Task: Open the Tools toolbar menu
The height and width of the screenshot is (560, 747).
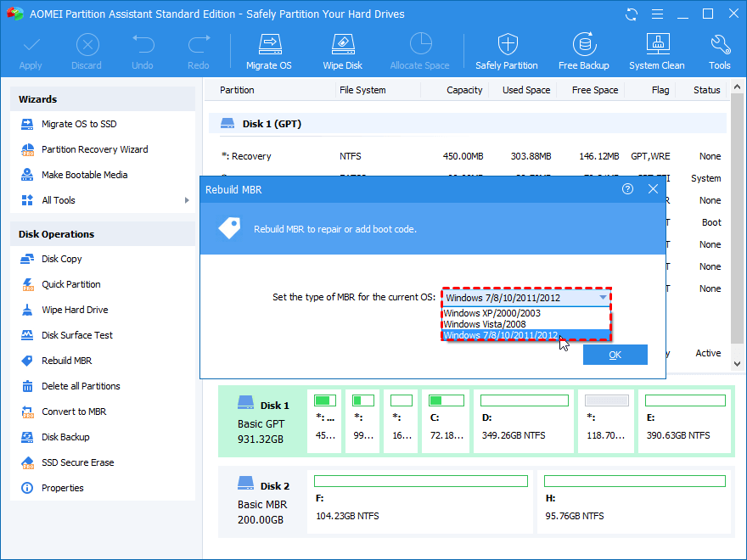Action: pyautogui.click(x=719, y=52)
